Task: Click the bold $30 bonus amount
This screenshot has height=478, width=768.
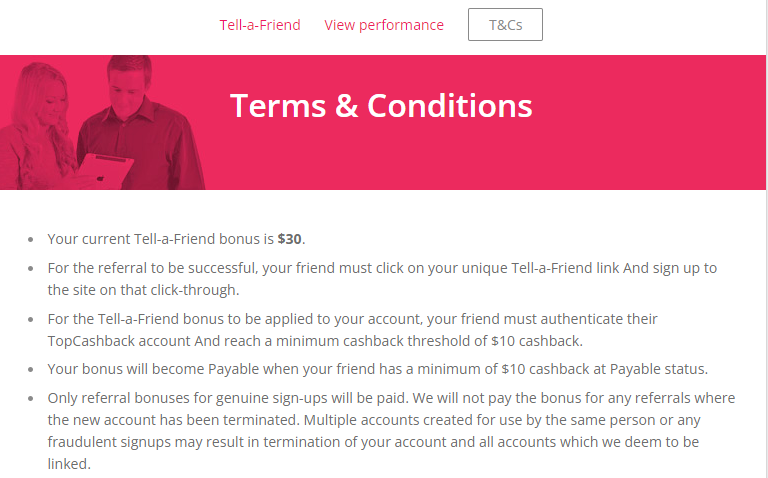Action: (289, 239)
